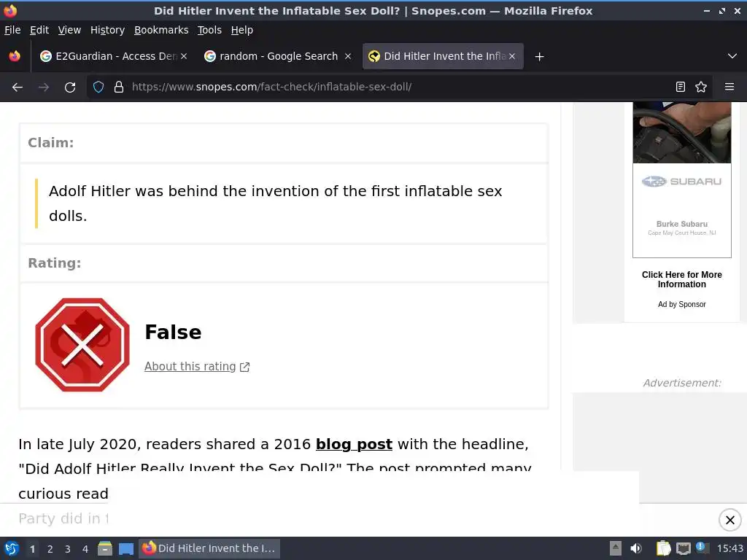Open Firefox hamburger application menu
Viewport: 747px width, 560px height.
point(729,87)
